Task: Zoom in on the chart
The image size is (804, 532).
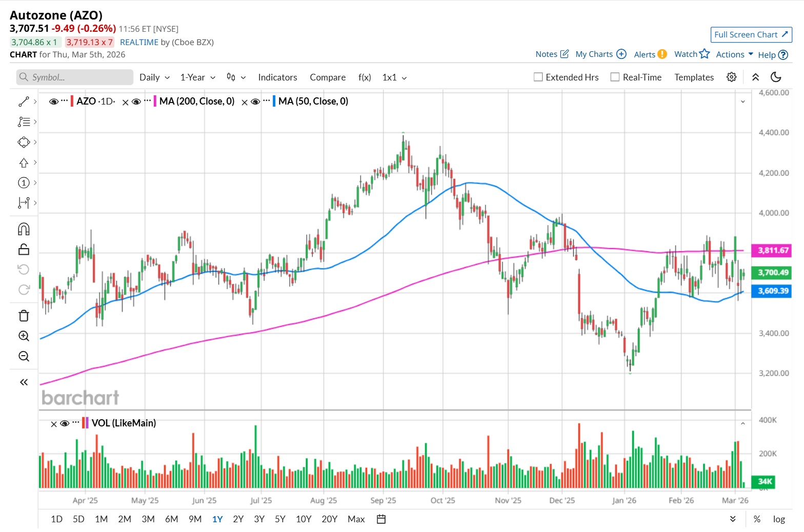Action: (24, 336)
